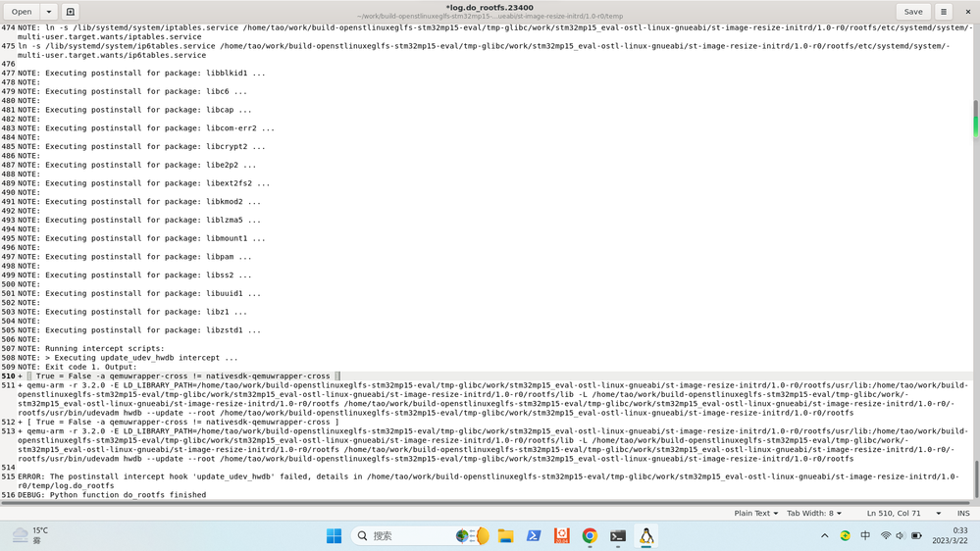Open the Ubuntu 20.04 taskbar icon
The image size is (980, 551).
(561, 535)
